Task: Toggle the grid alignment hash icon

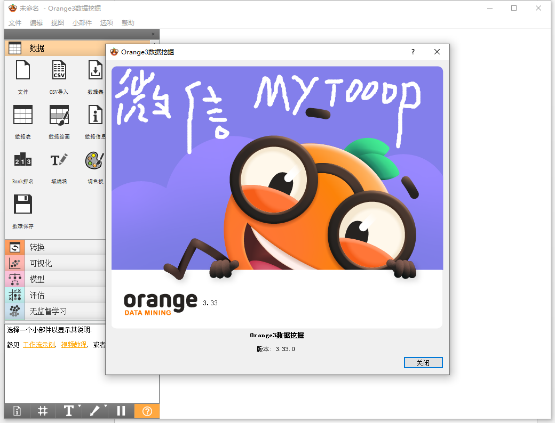Action: [42, 411]
